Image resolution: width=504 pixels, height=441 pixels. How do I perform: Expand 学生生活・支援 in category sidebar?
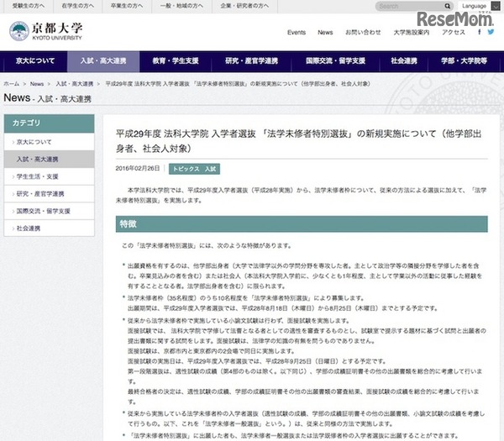coord(50,176)
